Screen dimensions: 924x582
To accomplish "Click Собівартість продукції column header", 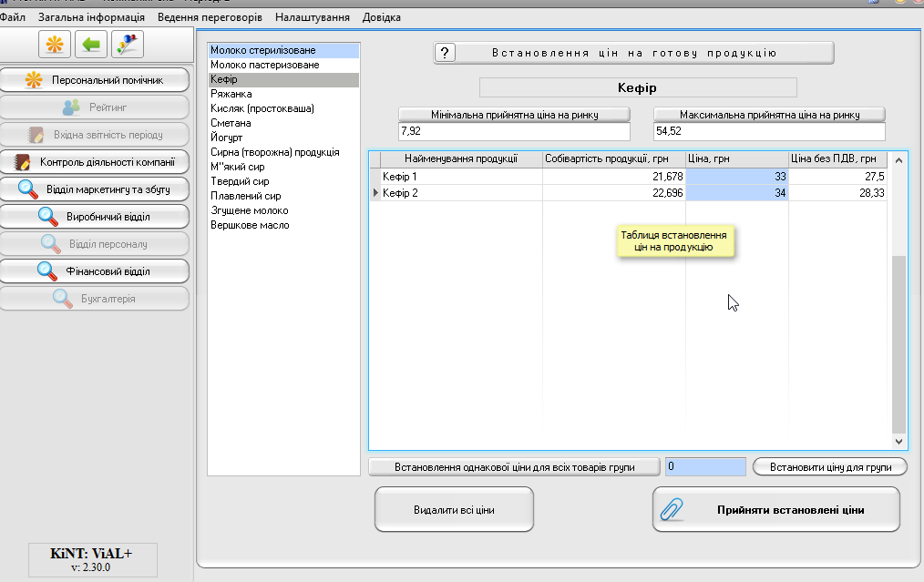I will click(613, 159).
